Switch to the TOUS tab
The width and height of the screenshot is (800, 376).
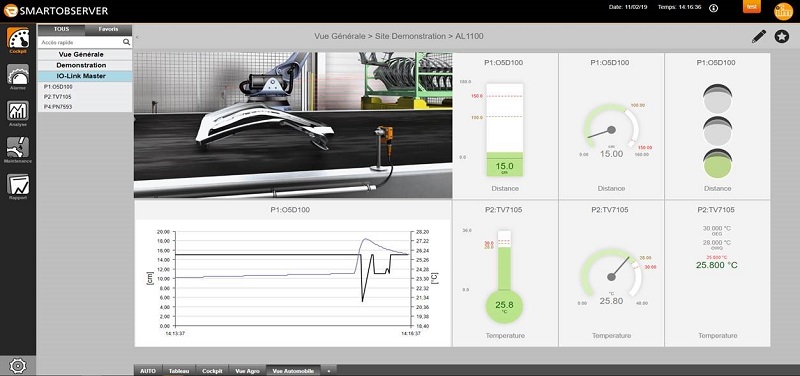(x=61, y=30)
